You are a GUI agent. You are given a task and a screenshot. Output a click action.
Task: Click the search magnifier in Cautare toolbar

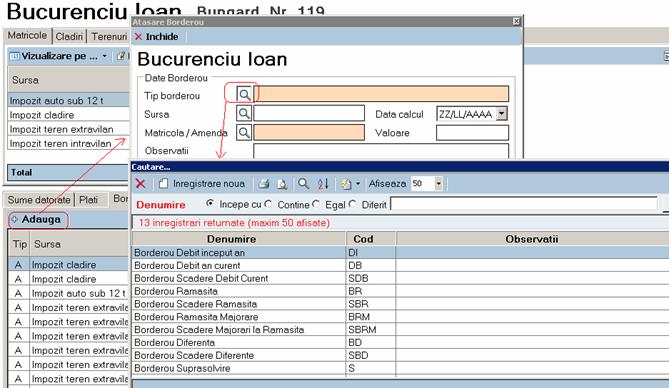point(303,184)
